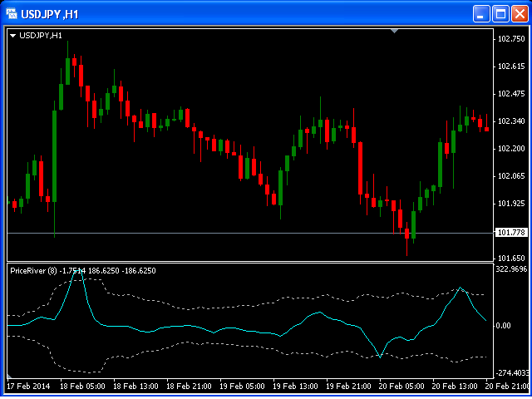
Task: Expand the USDJPY,H1 chart dropdown arrow
Action: [x=13, y=35]
